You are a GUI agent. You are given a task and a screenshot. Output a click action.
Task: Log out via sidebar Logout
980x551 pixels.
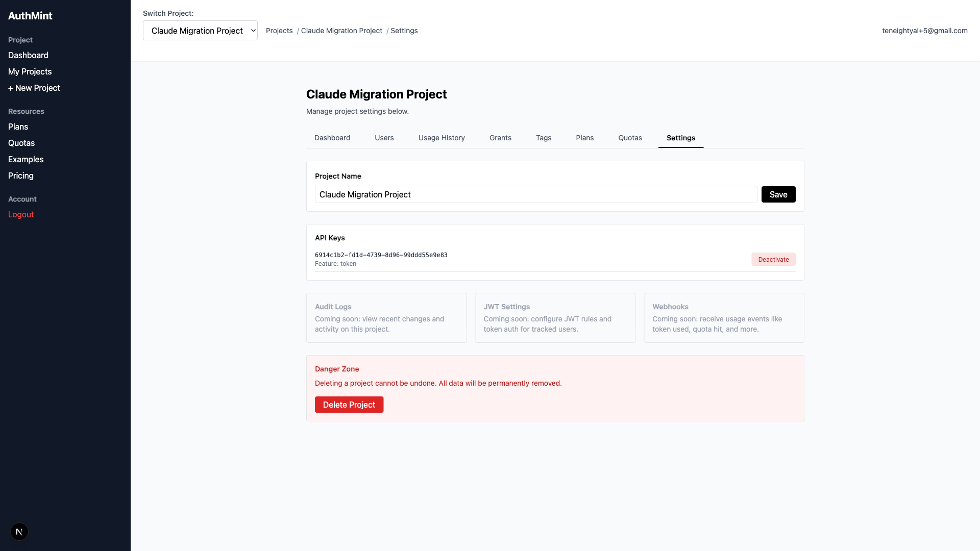click(21, 214)
